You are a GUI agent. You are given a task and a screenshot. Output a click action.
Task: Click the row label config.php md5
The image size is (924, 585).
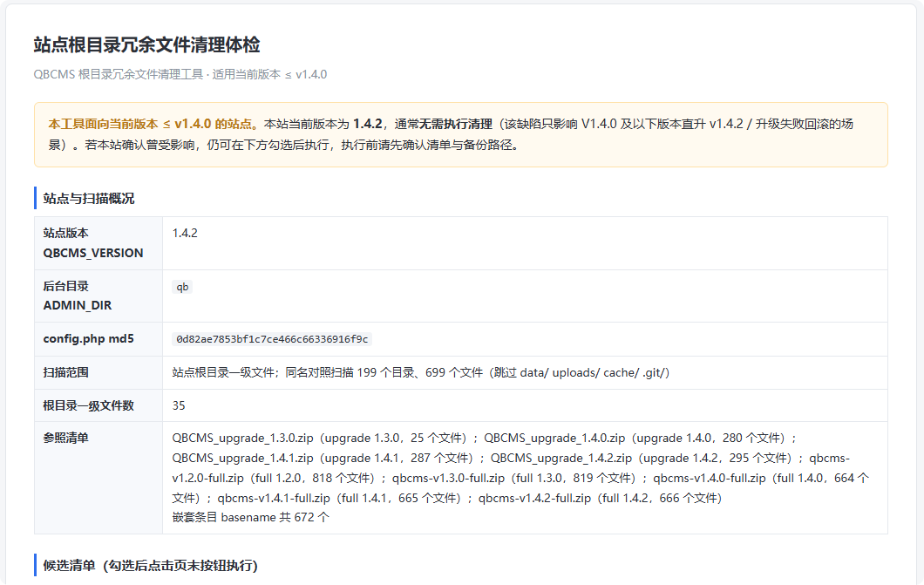(88, 339)
